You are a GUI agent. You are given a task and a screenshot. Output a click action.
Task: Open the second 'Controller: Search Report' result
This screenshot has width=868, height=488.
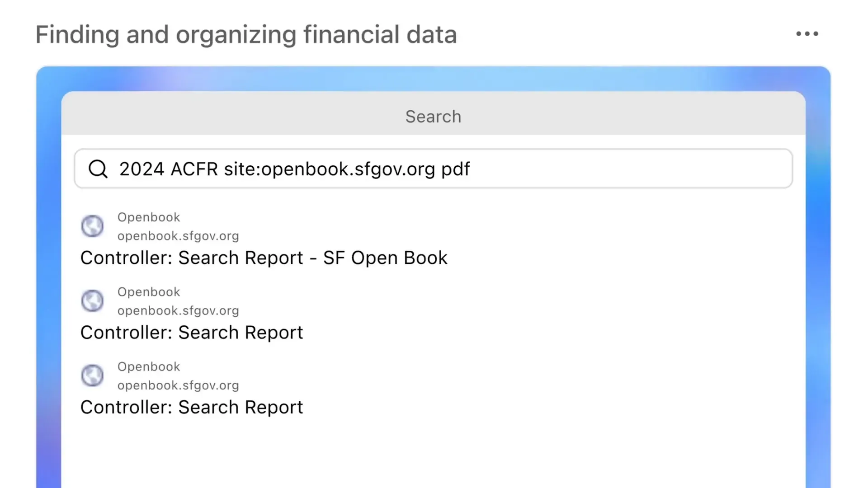(x=192, y=333)
